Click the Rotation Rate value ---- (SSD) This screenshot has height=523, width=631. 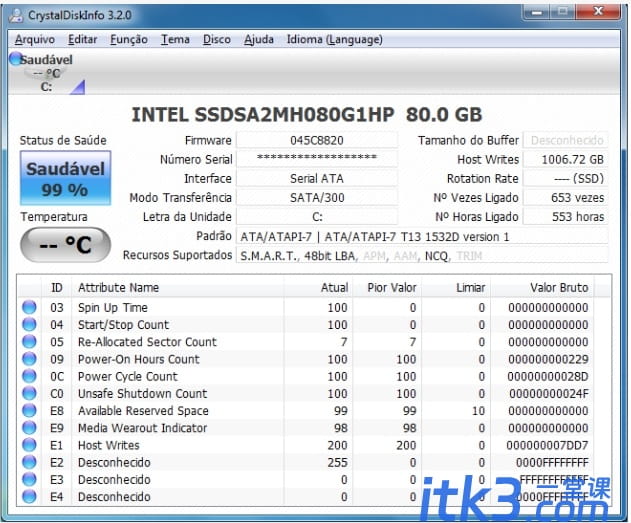565,178
